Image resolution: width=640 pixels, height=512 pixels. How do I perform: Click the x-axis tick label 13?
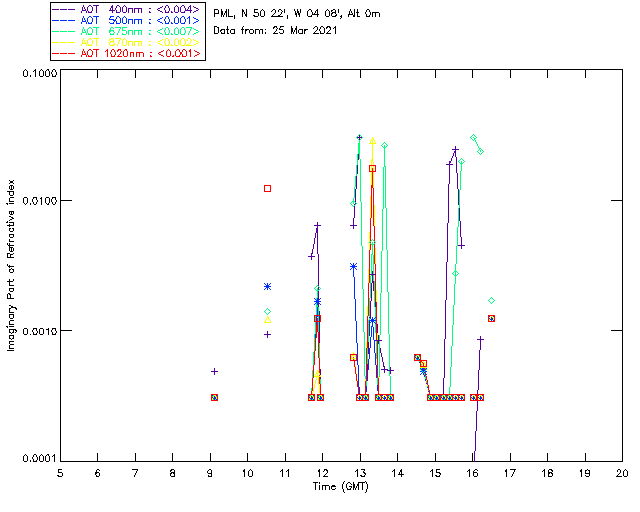coord(360,473)
